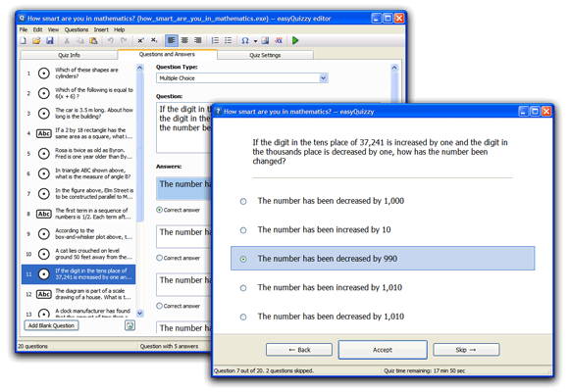
Task: Click the Accept button
Action: [x=383, y=350]
